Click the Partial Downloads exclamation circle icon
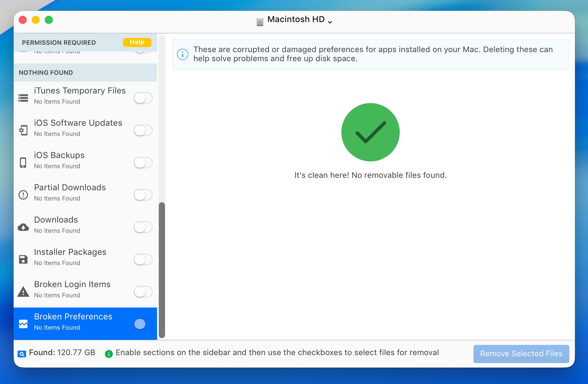The image size is (588, 384). (23, 195)
